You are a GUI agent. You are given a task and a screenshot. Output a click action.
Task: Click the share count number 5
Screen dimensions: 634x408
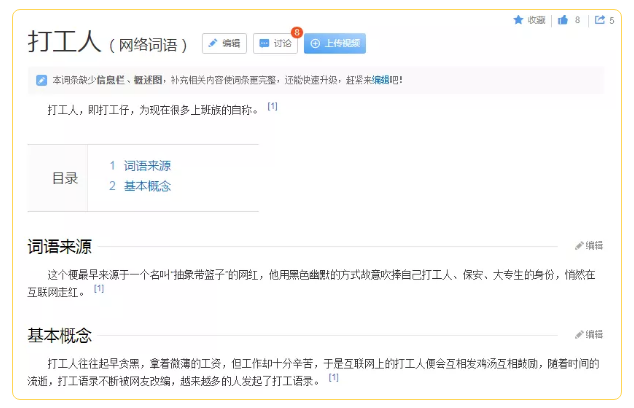(611, 20)
